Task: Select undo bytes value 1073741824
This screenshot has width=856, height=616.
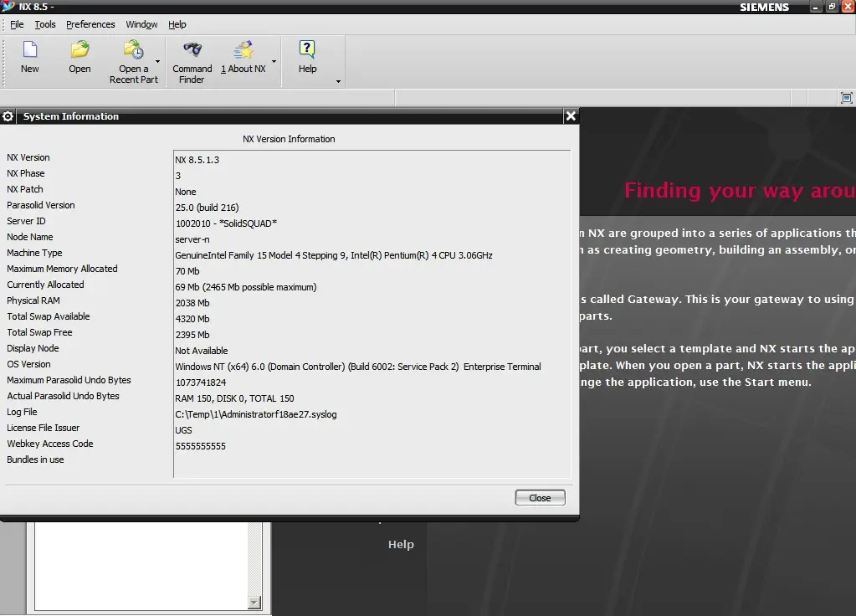Action: pos(200,382)
